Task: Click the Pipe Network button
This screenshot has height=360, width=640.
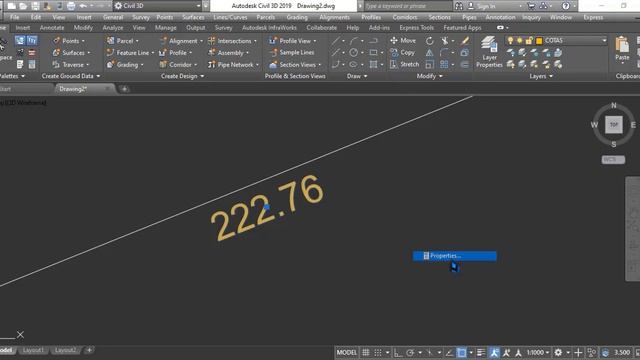Action: pos(233,64)
